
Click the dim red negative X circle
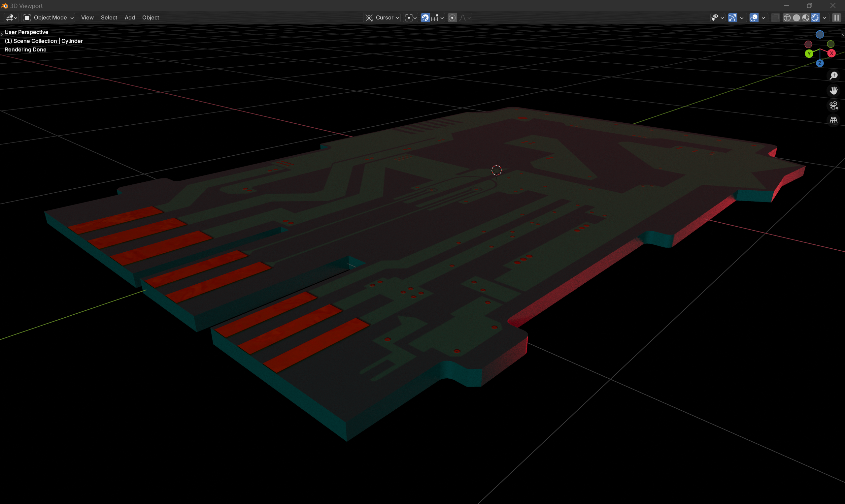tap(808, 45)
